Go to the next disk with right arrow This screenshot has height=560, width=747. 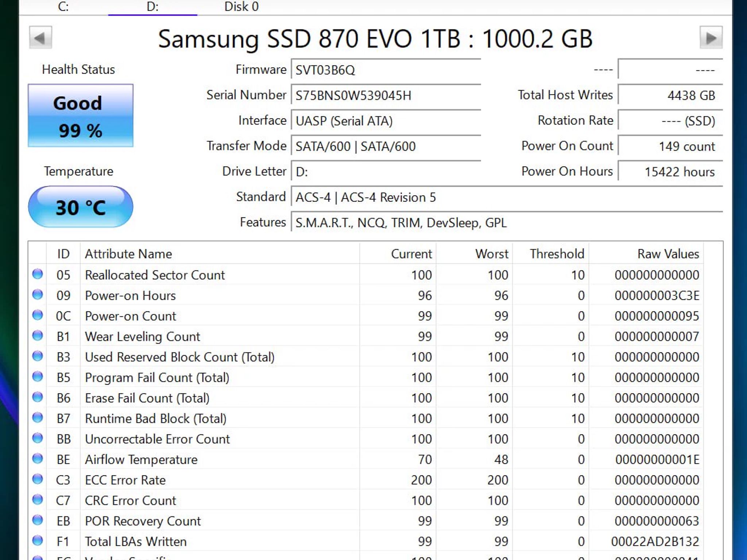coord(711,38)
